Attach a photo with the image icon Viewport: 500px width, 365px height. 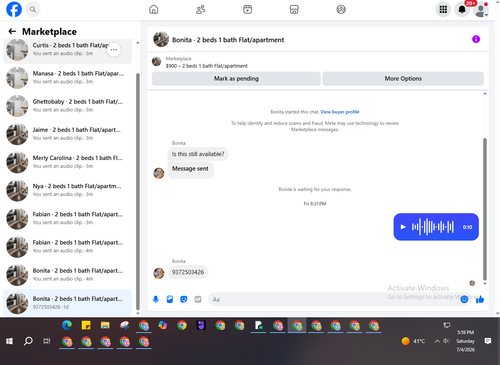(170, 299)
